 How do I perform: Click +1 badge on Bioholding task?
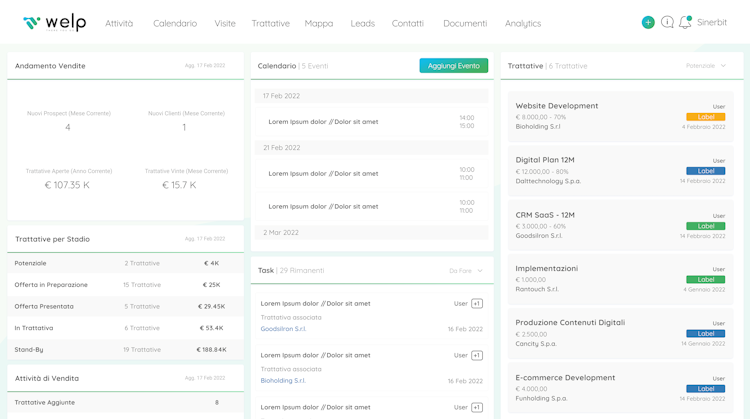pos(477,355)
